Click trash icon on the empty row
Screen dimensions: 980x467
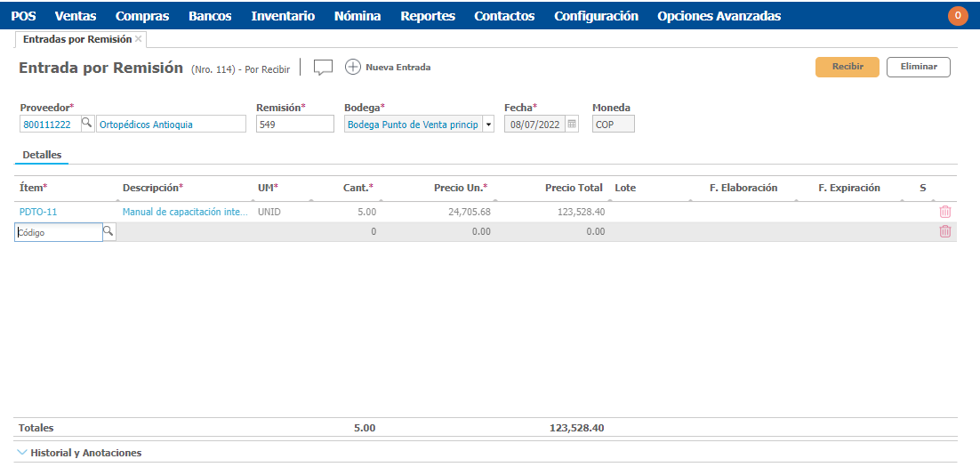945,231
